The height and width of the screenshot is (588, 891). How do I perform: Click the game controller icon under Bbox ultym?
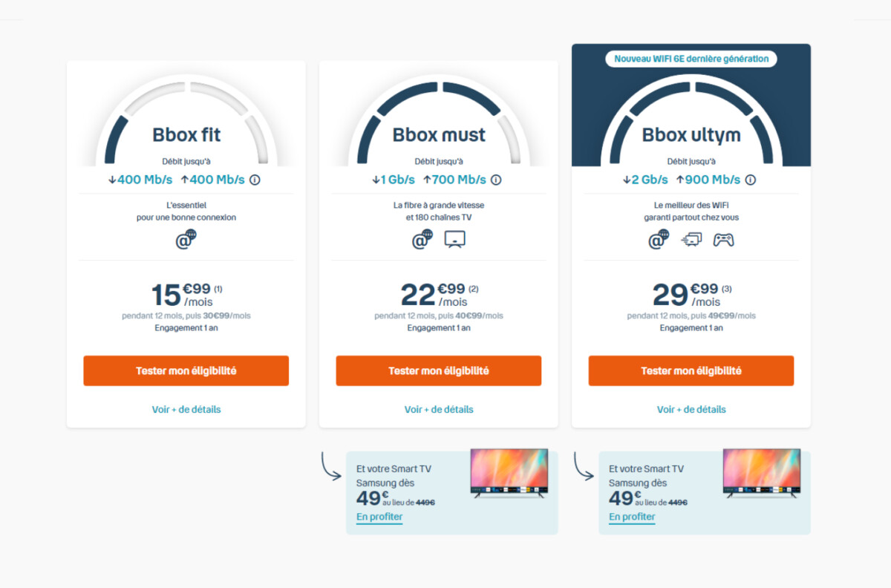tap(723, 240)
